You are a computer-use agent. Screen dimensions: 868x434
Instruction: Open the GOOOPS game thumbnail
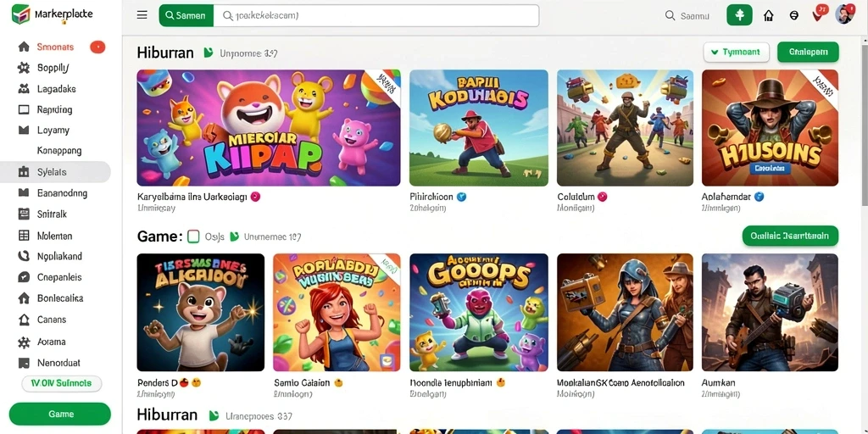[479, 312]
